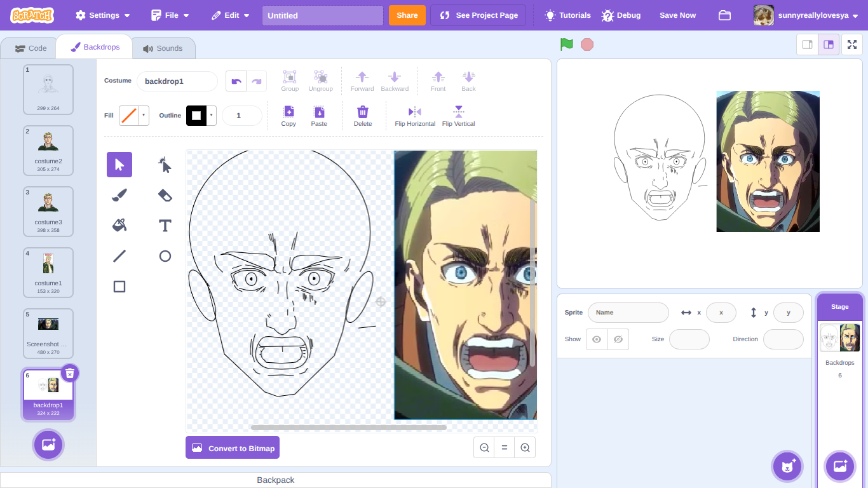The height and width of the screenshot is (488, 868).
Task: Select the Eraser tool
Action: tap(165, 195)
